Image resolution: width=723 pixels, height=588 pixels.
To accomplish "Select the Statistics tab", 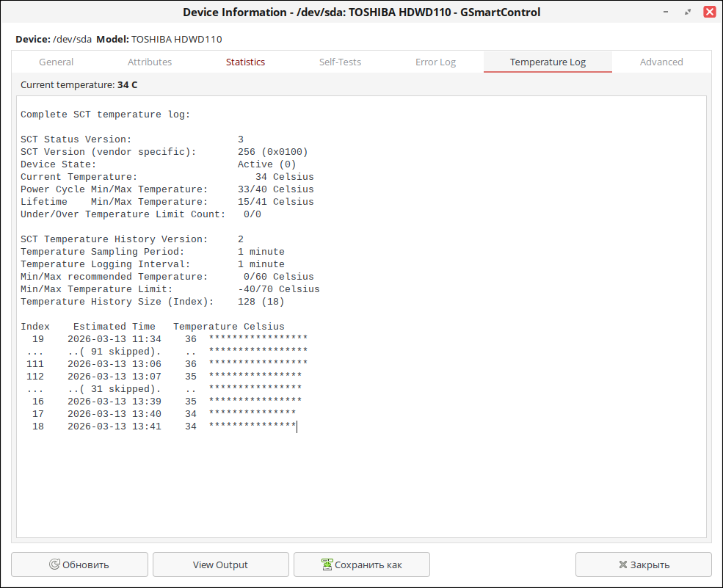I will [245, 62].
